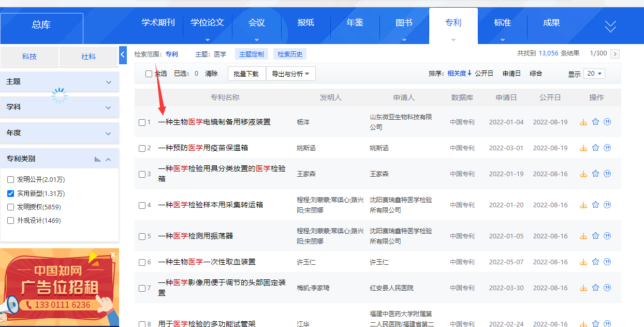This screenshot has height=327, width=644.
Task: Click the 批量下载 button
Action: pyautogui.click(x=246, y=74)
